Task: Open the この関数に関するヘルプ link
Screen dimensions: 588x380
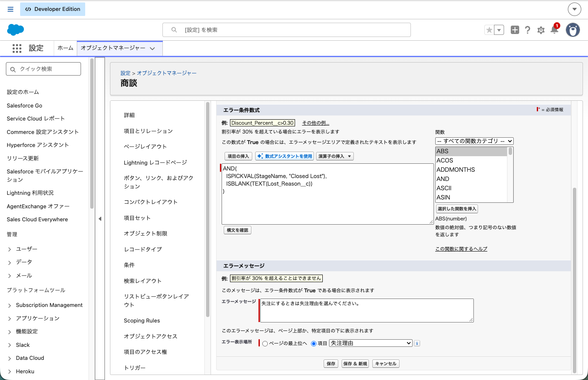Action: [x=461, y=249]
